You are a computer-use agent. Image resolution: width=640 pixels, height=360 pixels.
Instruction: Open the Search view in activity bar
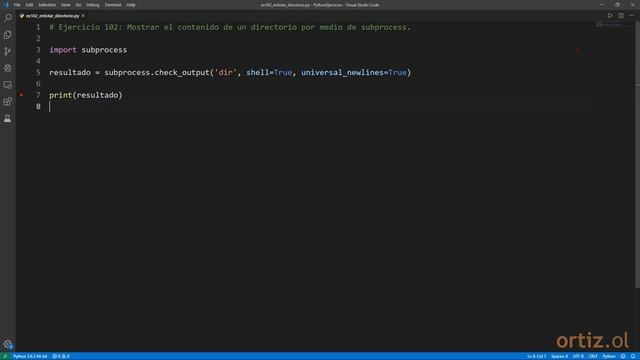click(8, 18)
